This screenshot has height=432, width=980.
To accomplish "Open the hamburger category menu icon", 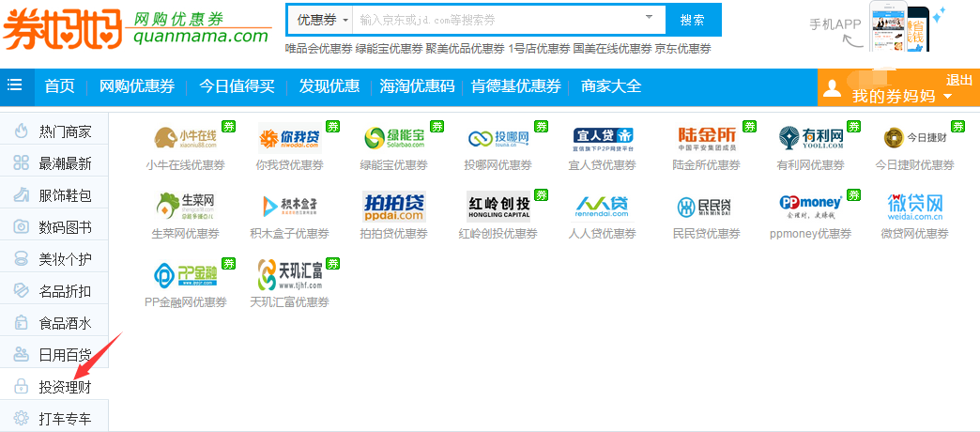I will tap(15, 85).
